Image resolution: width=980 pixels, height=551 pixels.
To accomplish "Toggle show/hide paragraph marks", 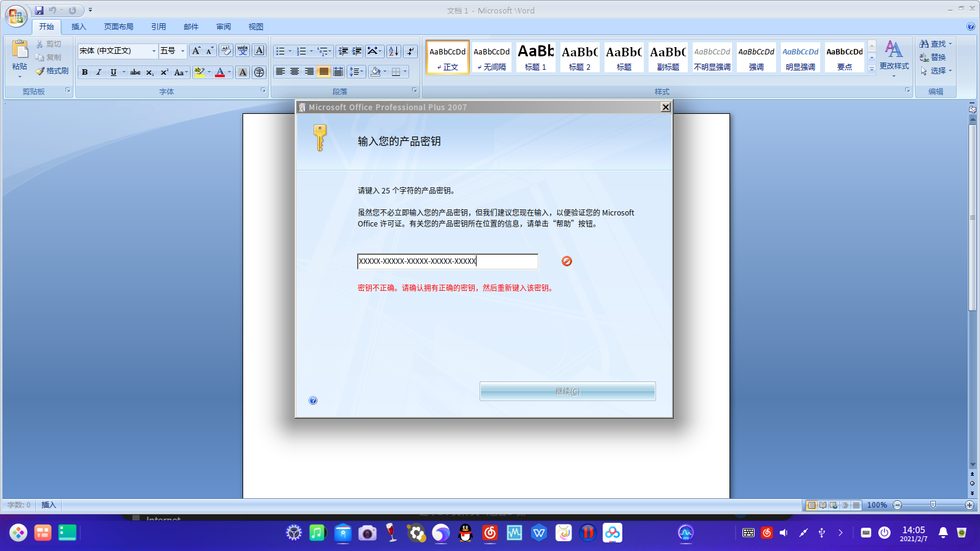I will pyautogui.click(x=410, y=51).
